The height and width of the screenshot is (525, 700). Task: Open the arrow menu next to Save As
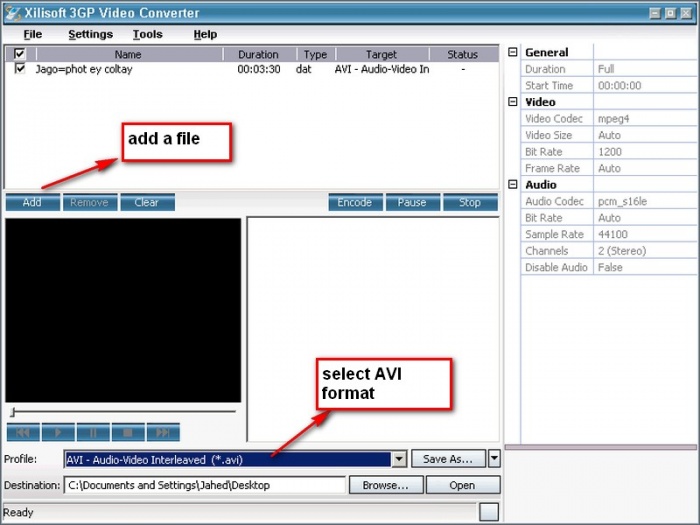(494, 458)
